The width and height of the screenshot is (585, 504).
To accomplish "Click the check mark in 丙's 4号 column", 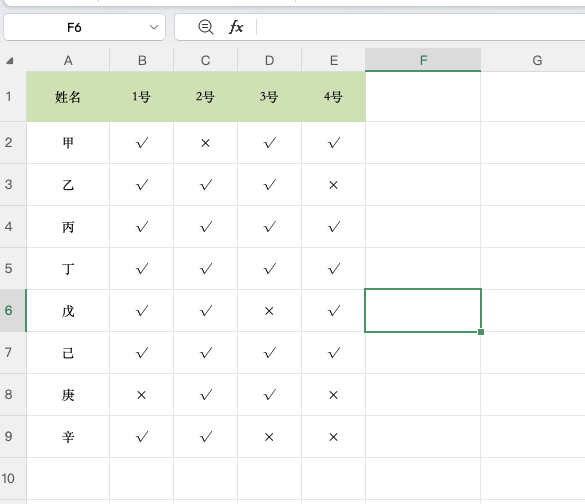I will [x=334, y=226].
